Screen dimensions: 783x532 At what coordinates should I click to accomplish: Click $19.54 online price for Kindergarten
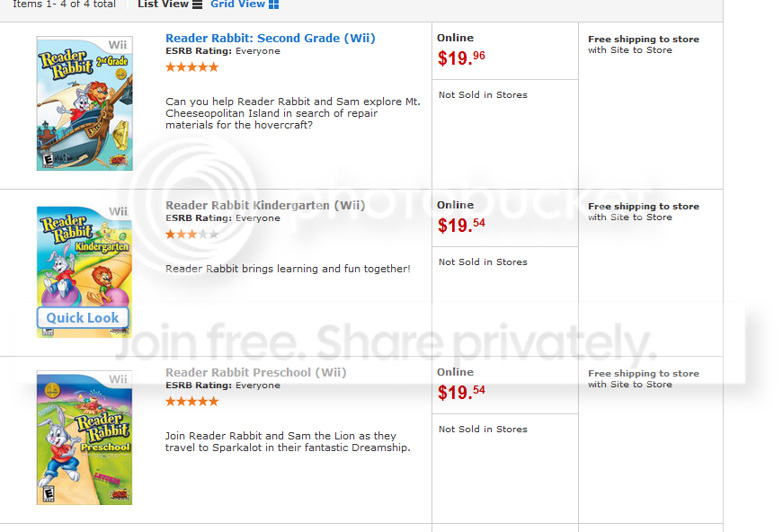click(x=461, y=226)
